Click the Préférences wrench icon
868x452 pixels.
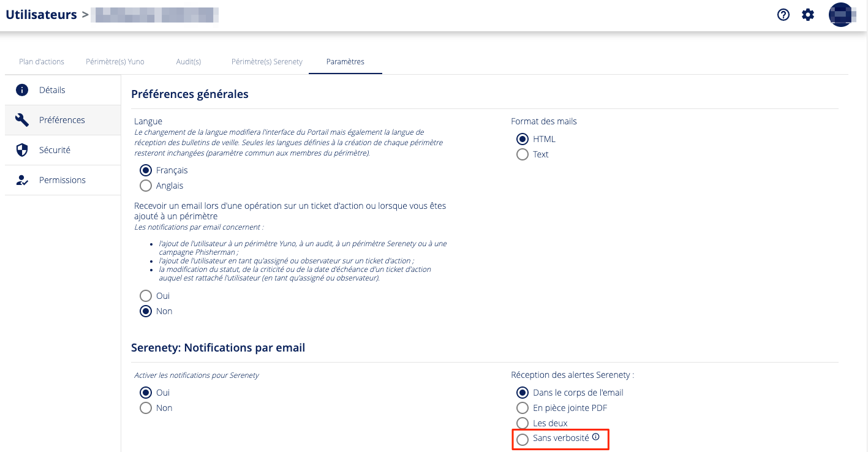point(23,120)
